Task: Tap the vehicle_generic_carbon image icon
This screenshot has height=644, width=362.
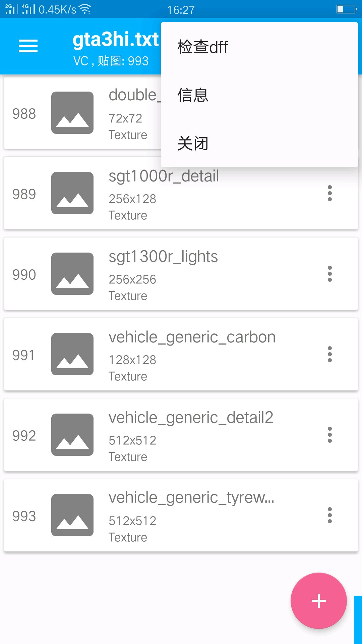Action: tap(72, 354)
